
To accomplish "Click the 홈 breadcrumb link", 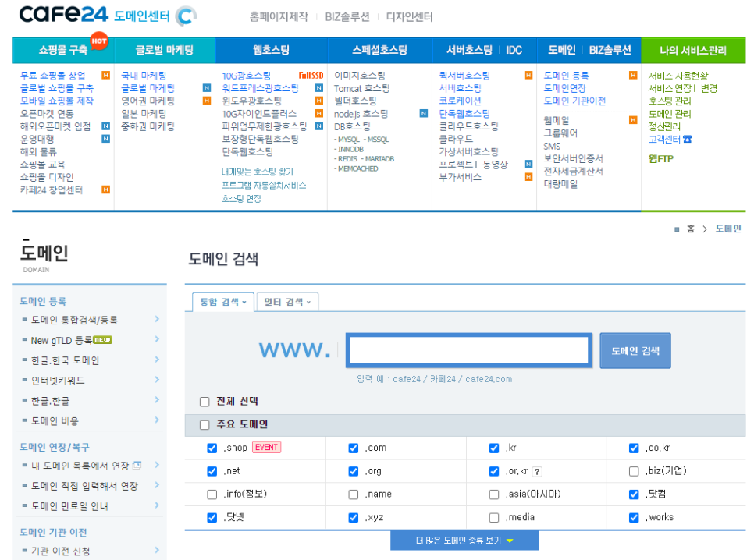I will [691, 229].
